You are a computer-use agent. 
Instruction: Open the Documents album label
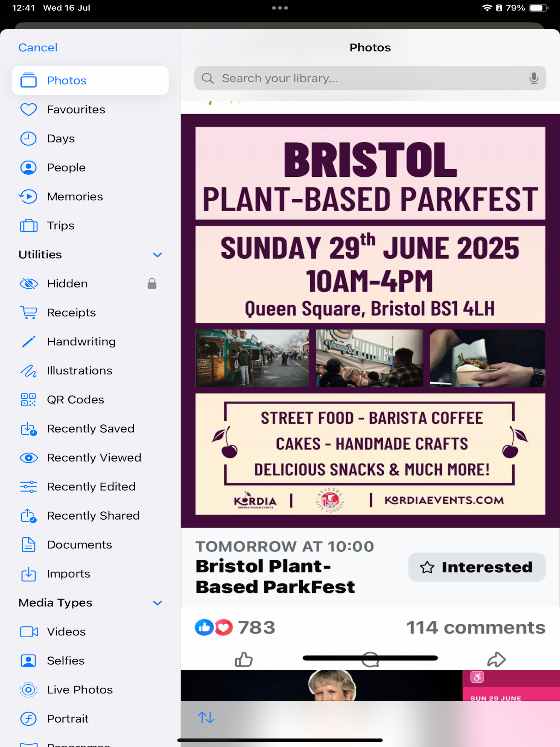(x=79, y=545)
